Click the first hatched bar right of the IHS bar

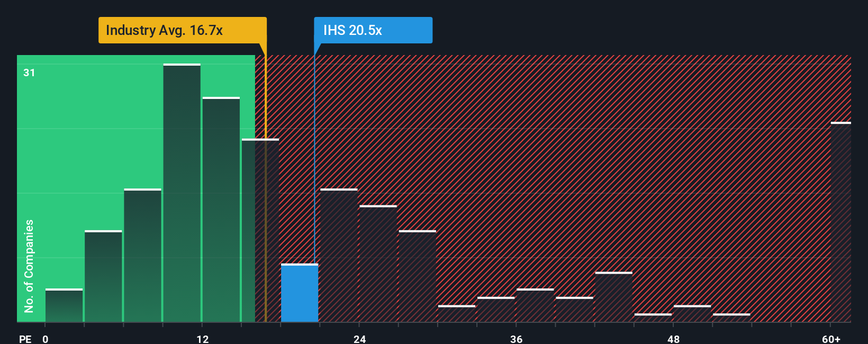(339, 255)
